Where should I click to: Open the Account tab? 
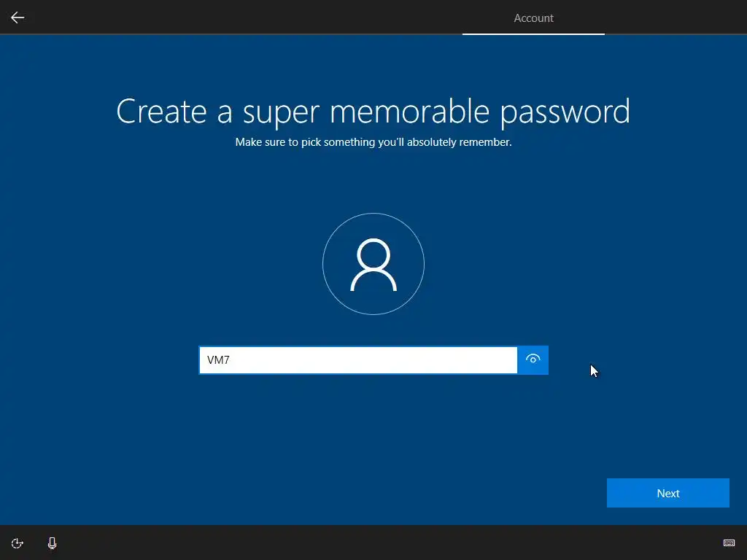(x=533, y=18)
